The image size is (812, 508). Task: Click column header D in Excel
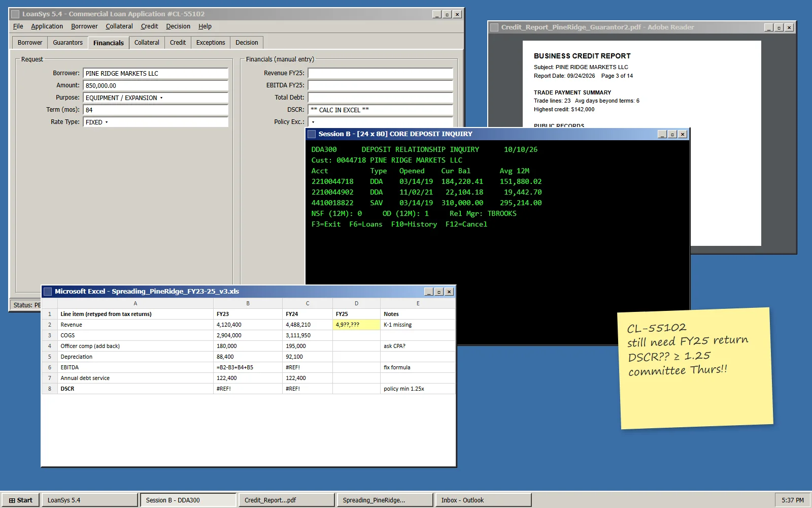point(357,304)
